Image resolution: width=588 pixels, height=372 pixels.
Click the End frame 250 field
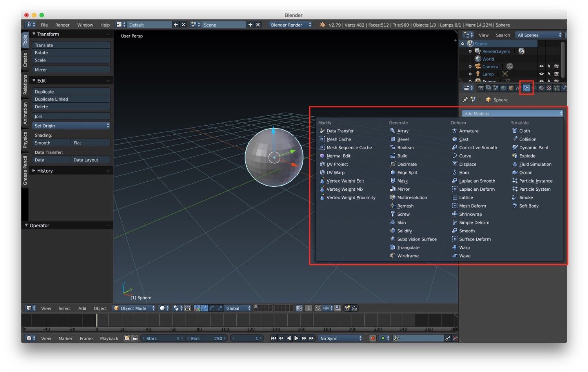pyautogui.click(x=207, y=338)
